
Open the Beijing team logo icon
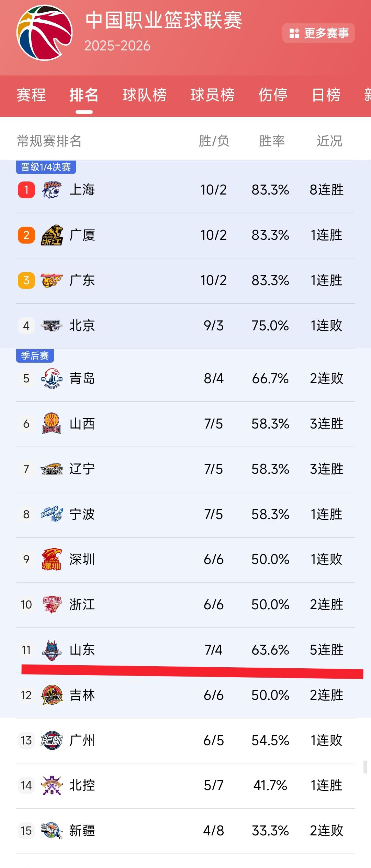[x=52, y=326]
